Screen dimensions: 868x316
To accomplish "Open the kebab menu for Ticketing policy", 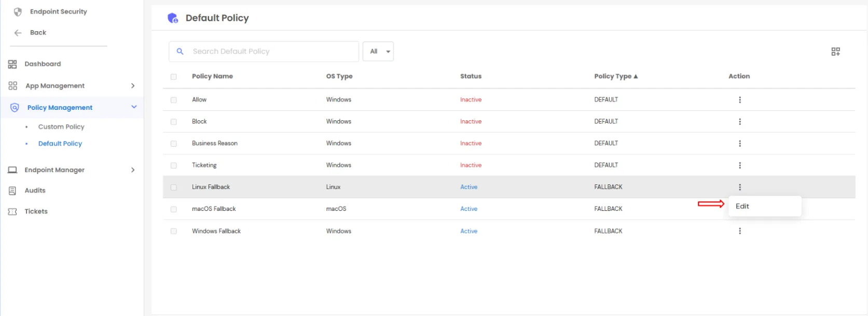I will [x=739, y=165].
